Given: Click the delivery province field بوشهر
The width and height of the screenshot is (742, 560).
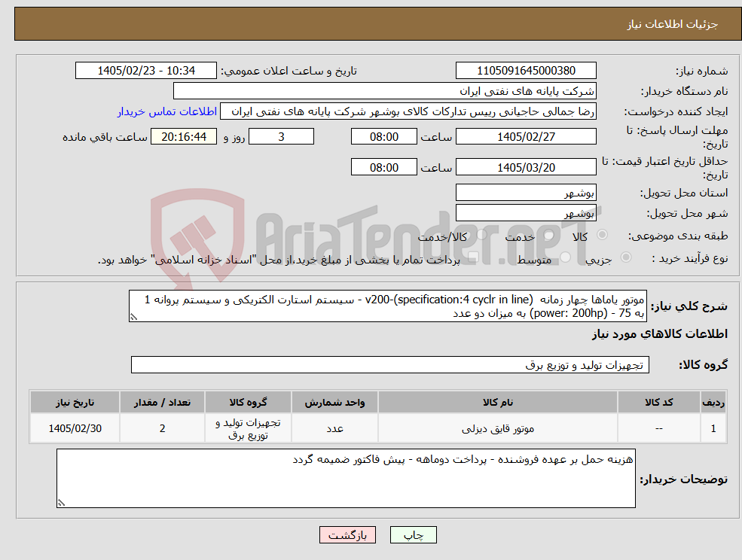Looking at the screenshot, I should point(526,193).
